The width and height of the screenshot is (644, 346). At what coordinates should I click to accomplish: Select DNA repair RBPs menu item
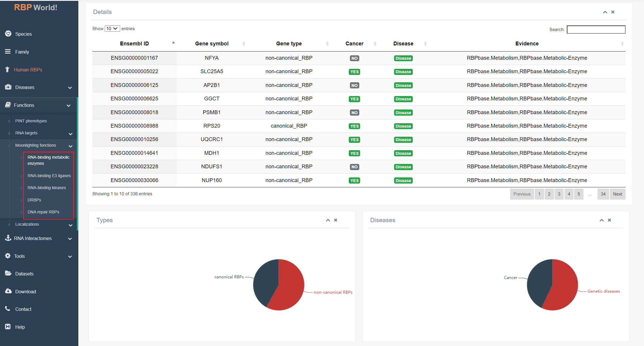[x=43, y=212]
